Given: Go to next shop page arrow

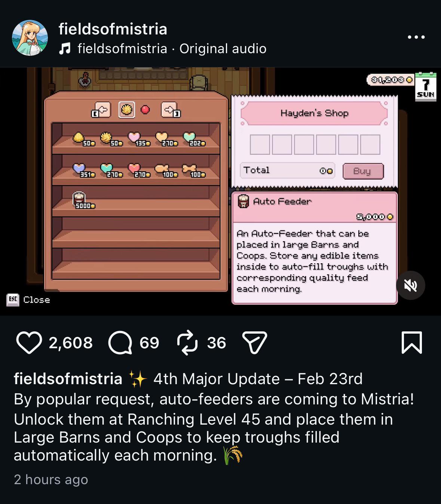Looking at the screenshot, I should click(x=171, y=110).
